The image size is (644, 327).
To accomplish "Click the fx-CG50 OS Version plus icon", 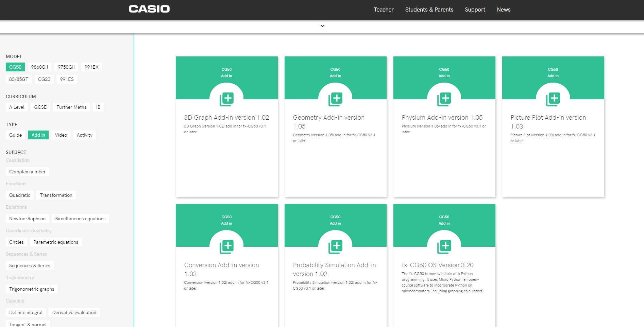I will coord(444,247).
